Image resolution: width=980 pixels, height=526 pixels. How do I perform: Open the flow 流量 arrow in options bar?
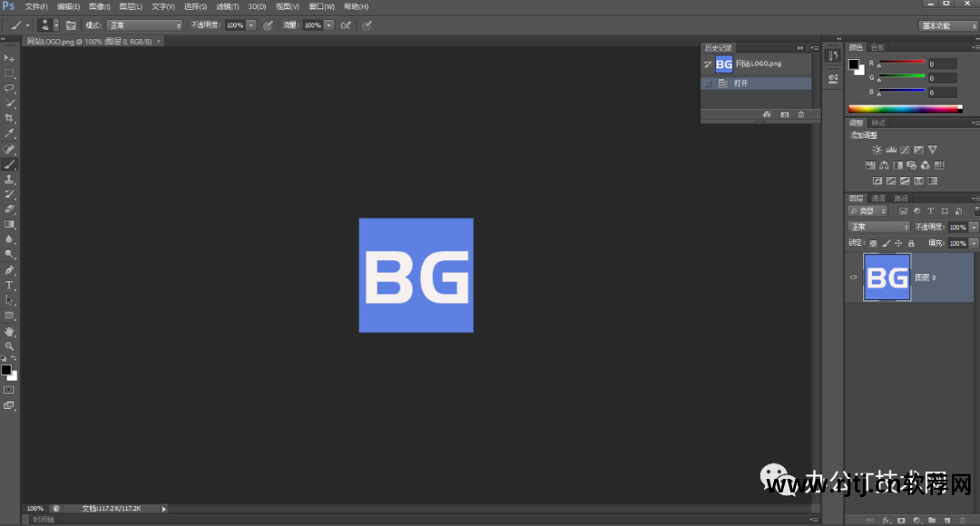(x=329, y=25)
